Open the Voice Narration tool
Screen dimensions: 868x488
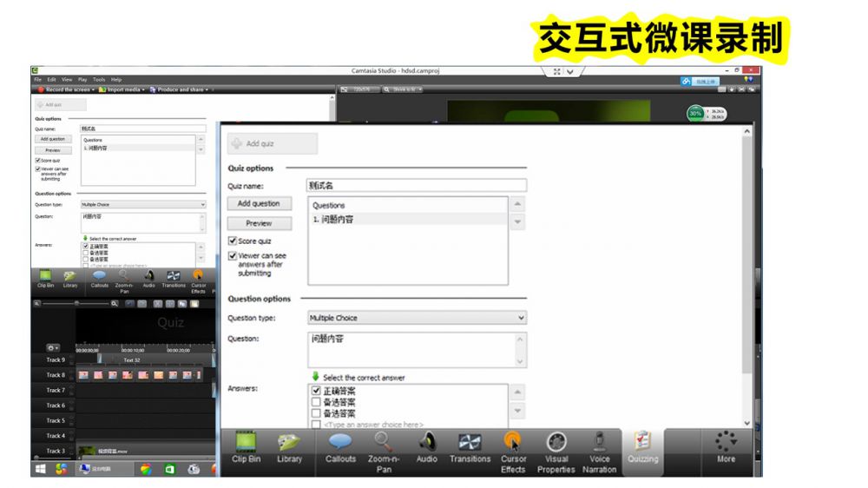tap(599, 452)
